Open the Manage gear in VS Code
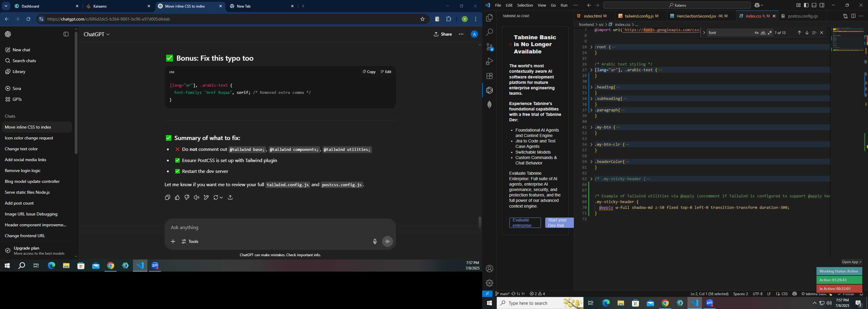This screenshot has width=868, height=309. tap(489, 283)
